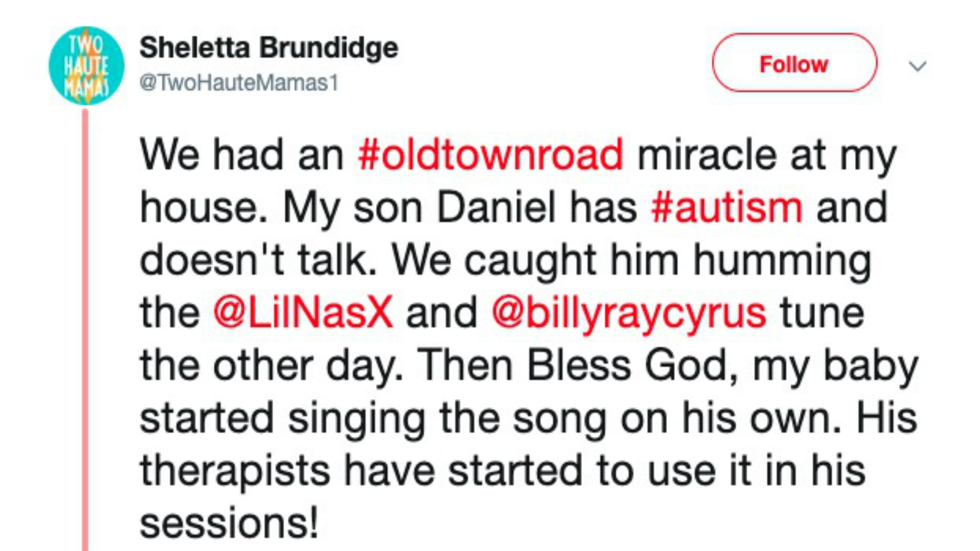
Task: Visit the @LilNasX mention
Action: (303, 312)
